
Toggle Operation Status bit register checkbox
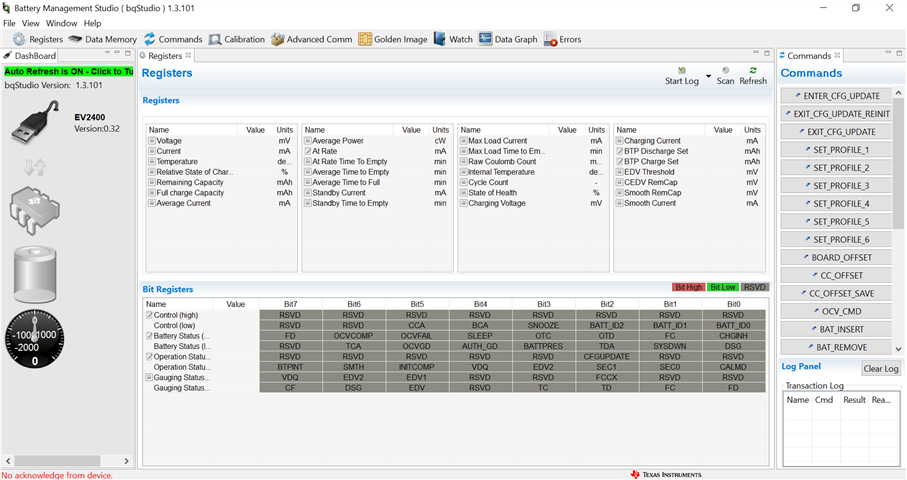[149, 357]
